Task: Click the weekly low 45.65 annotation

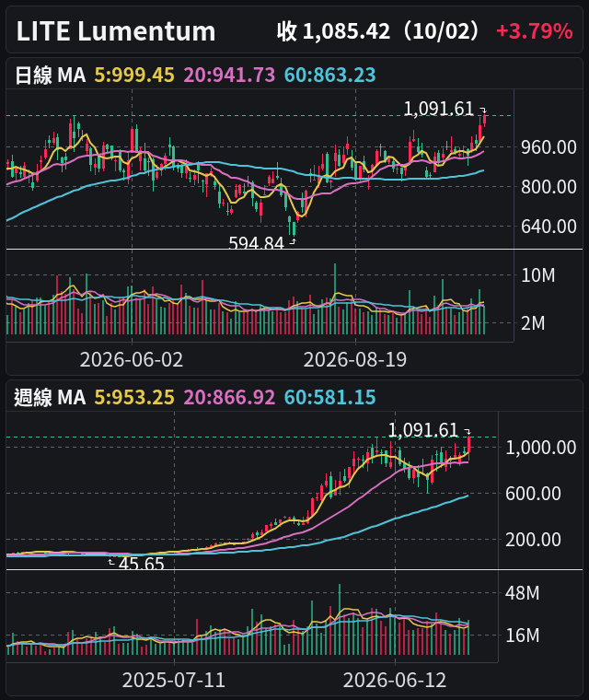Action: tap(142, 564)
